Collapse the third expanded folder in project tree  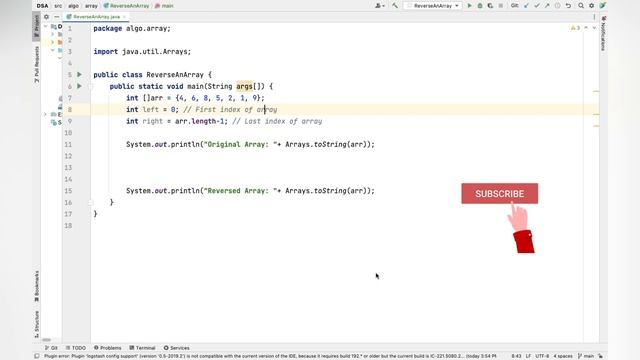point(53,50)
